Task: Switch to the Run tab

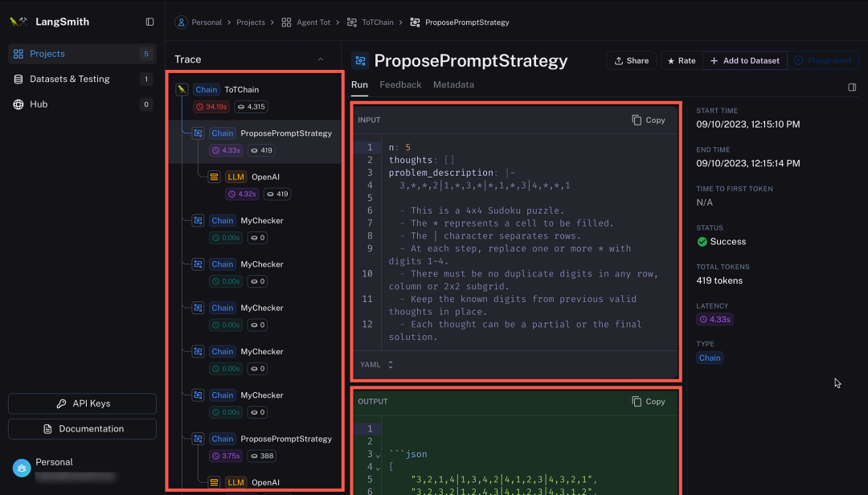Action: click(x=359, y=84)
